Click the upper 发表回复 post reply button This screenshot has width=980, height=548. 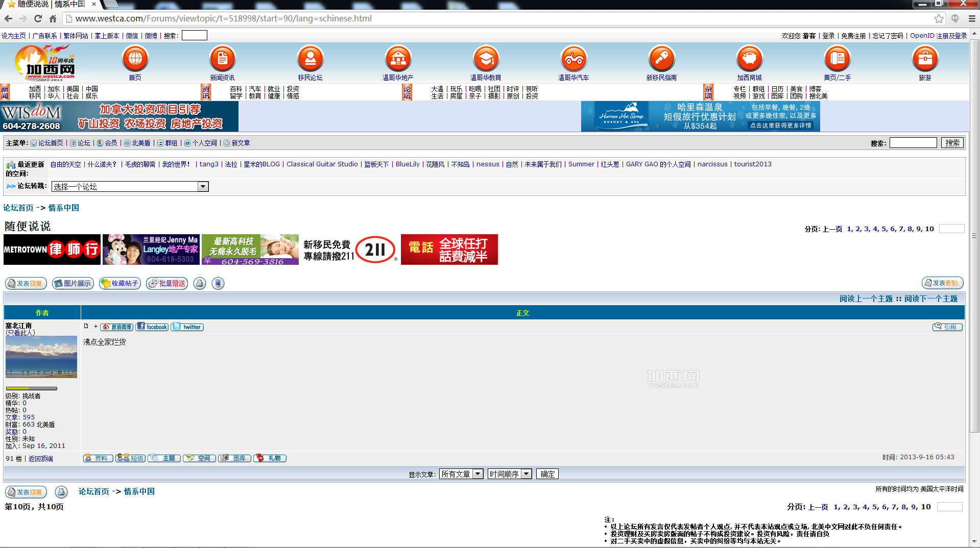point(26,283)
